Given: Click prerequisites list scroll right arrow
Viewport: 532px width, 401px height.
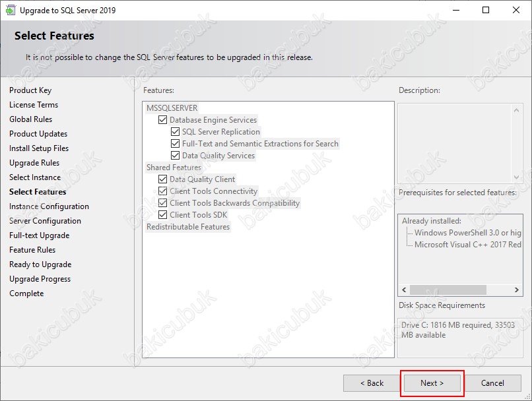Looking at the screenshot, I should (516, 290).
